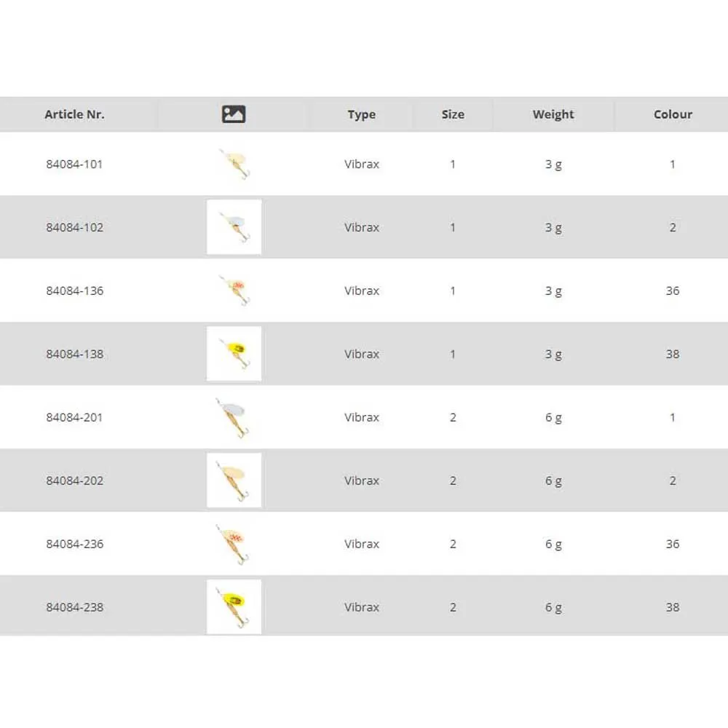728x728 pixels.
Task: Select article number 84084-138
Action: [x=74, y=355]
